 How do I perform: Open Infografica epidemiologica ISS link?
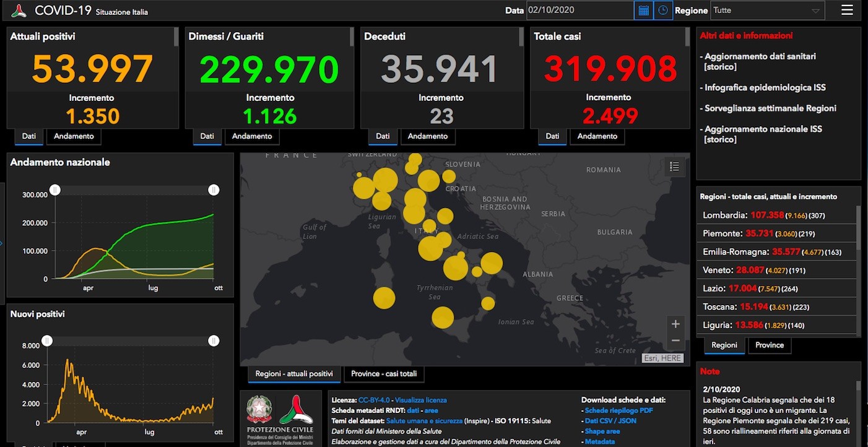[765, 87]
